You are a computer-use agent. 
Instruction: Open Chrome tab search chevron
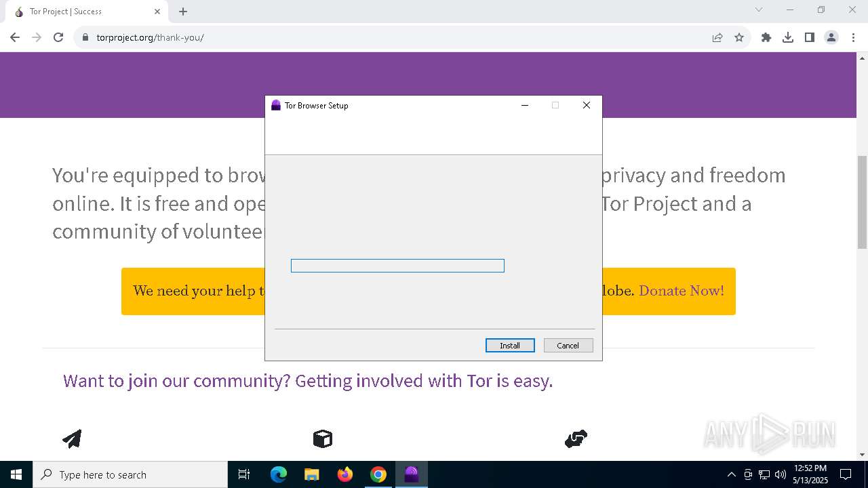(759, 9)
